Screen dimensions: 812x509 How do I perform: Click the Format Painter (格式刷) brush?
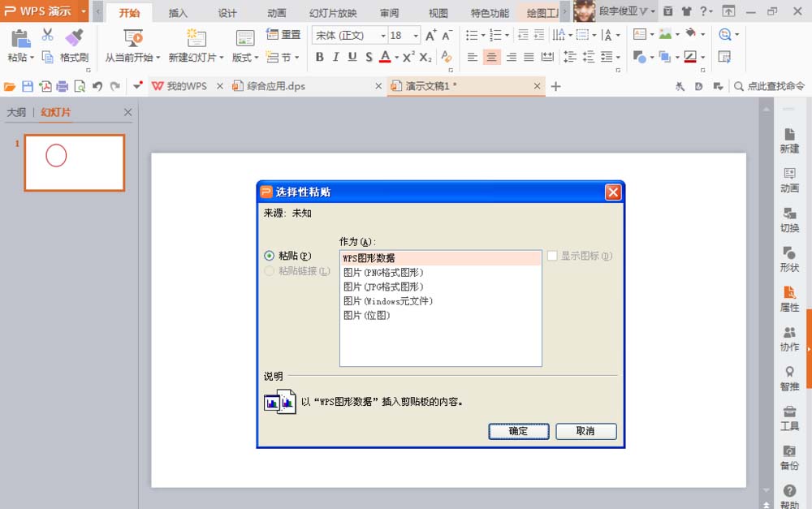(x=74, y=38)
